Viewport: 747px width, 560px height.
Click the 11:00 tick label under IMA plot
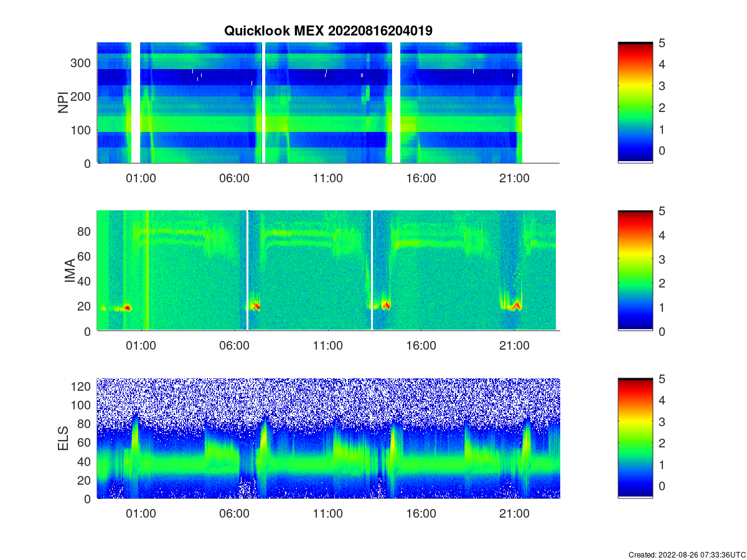(328, 346)
